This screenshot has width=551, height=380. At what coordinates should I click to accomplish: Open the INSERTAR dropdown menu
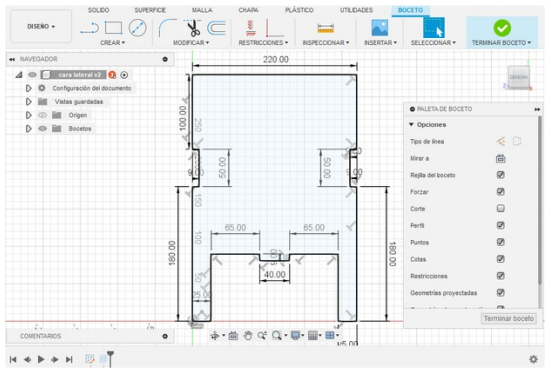[x=381, y=43]
